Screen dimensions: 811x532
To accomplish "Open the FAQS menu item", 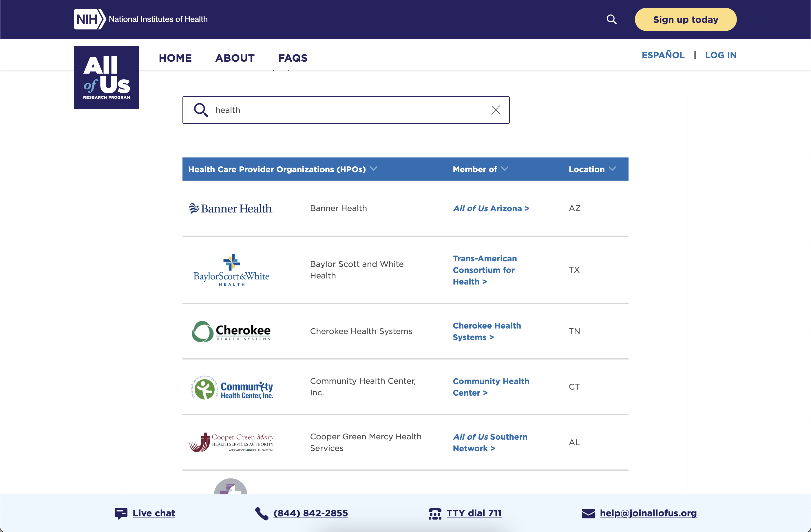I will tap(292, 58).
